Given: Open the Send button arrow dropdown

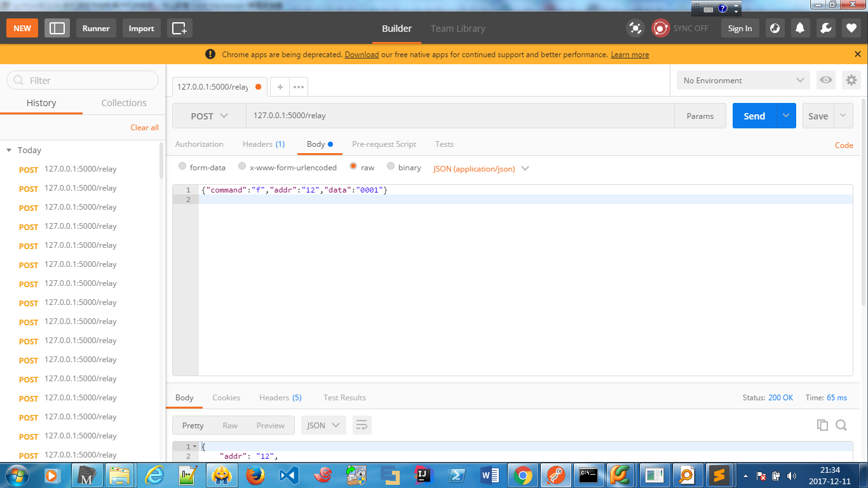Looking at the screenshot, I should pos(786,116).
